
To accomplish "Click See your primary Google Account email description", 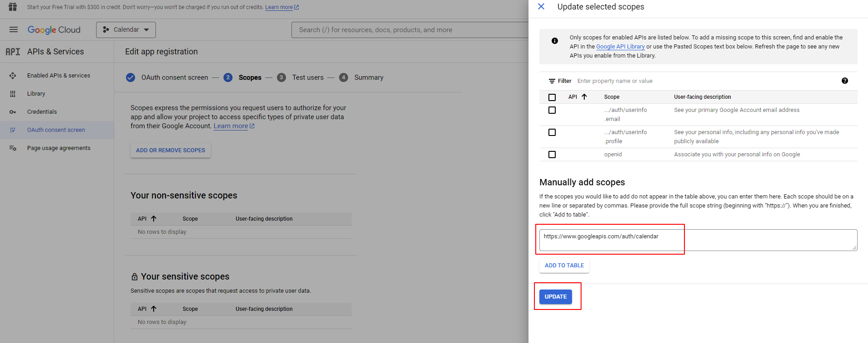I will coord(737,110).
